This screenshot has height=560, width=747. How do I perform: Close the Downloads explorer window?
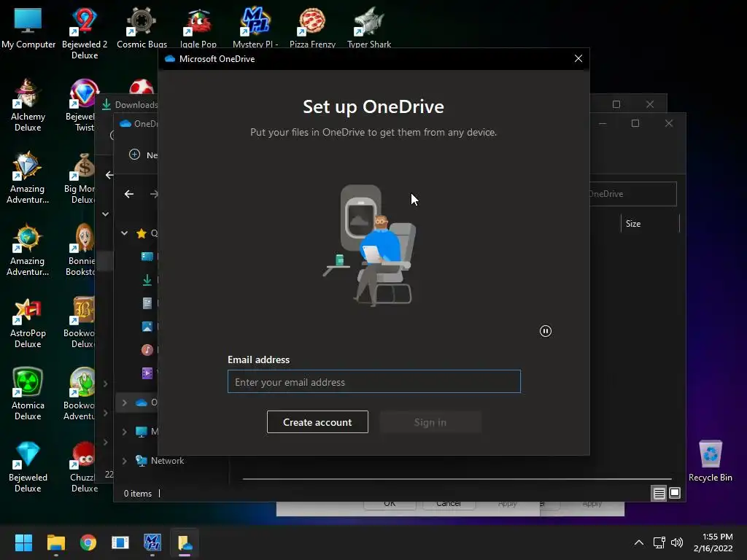(650, 104)
